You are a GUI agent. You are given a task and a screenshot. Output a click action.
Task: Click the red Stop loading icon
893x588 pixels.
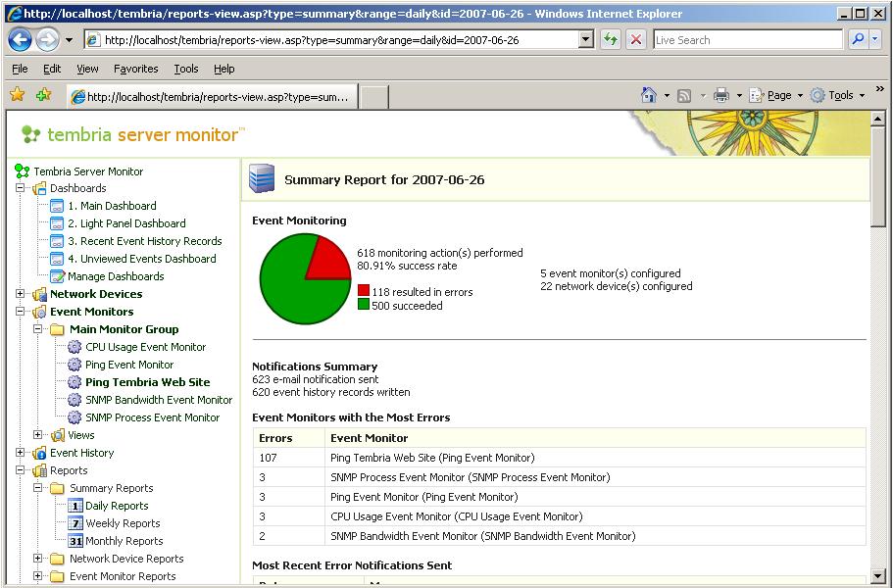pyautogui.click(x=636, y=40)
